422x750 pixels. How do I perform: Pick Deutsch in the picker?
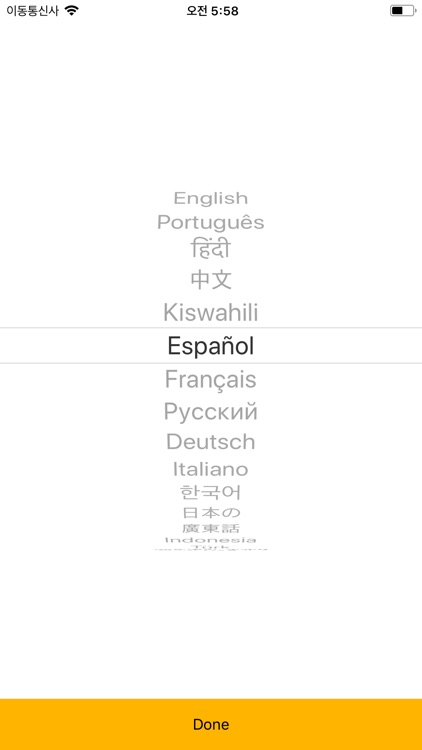coord(211,441)
